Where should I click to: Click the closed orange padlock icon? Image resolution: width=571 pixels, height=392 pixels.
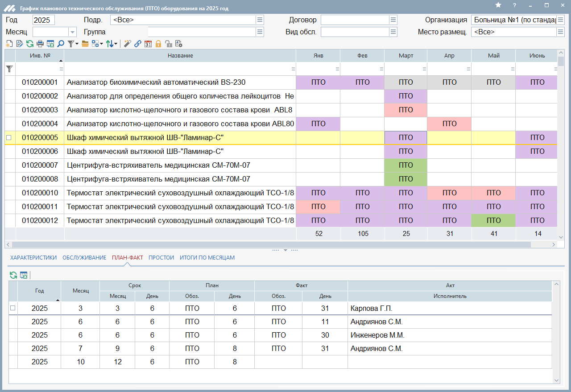click(x=158, y=44)
